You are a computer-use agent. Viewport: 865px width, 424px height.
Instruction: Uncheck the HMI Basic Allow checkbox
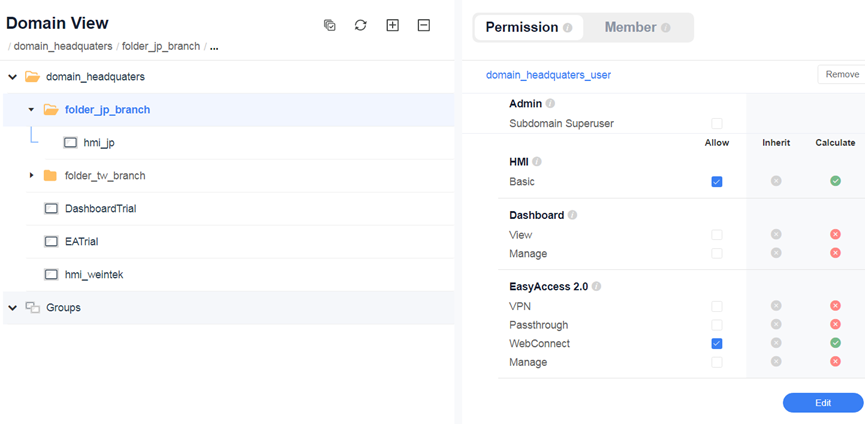[x=717, y=181]
